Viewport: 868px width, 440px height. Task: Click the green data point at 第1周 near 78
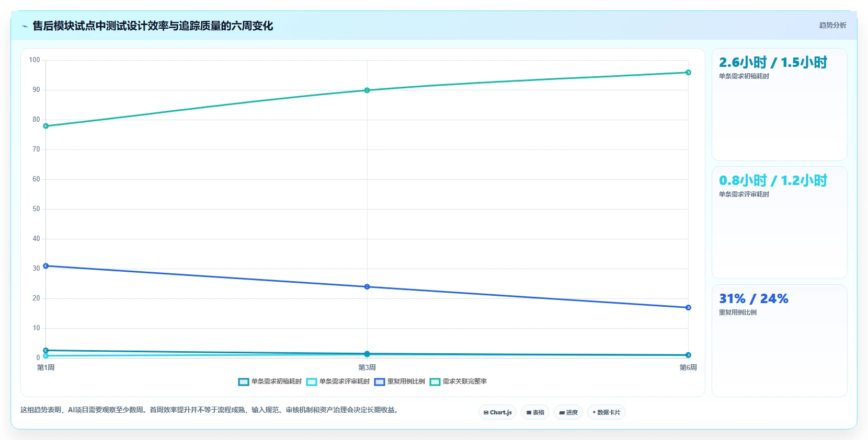46,126
